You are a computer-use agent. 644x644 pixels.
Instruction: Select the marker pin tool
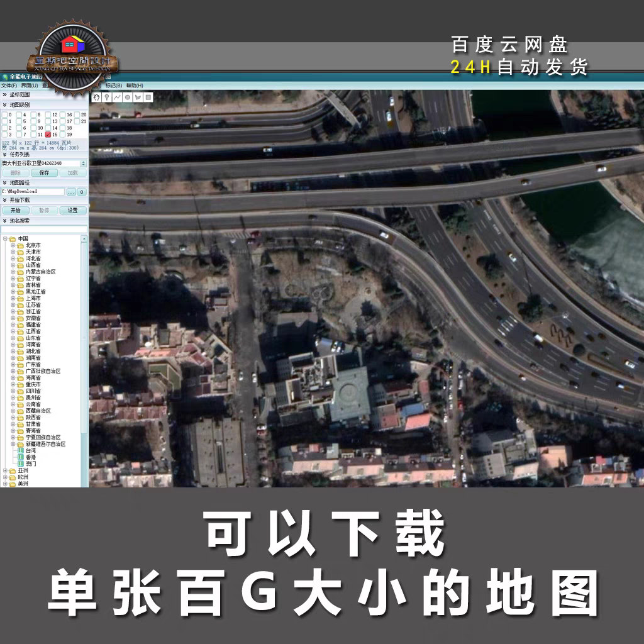(107, 97)
